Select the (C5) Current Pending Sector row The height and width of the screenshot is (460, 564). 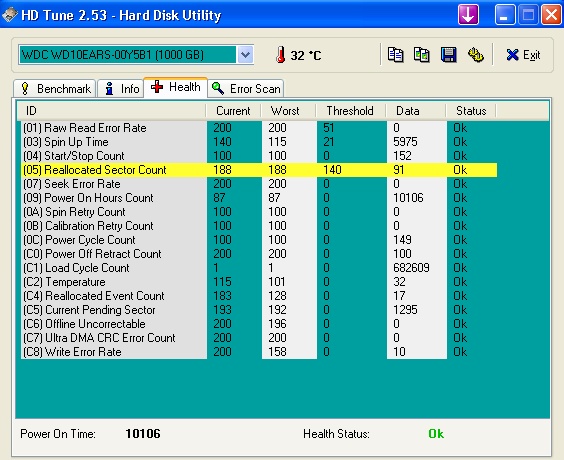(259, 310)
